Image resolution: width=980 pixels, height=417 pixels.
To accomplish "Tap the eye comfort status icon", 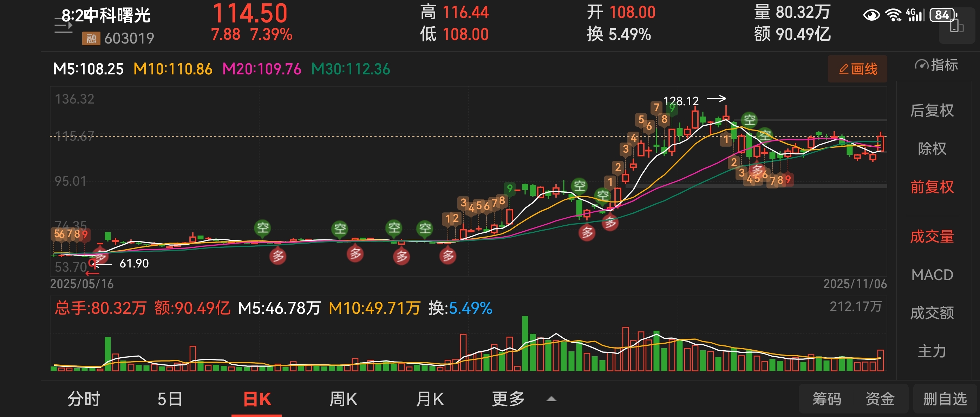I will pos(871,15).
